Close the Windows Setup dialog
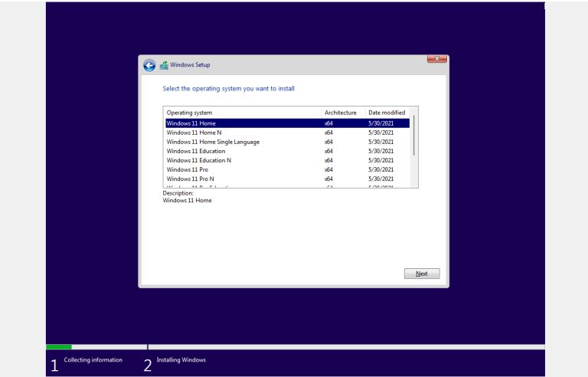This screenshot has width=588, height=377. pyautogui.click(x=437, y=59)
